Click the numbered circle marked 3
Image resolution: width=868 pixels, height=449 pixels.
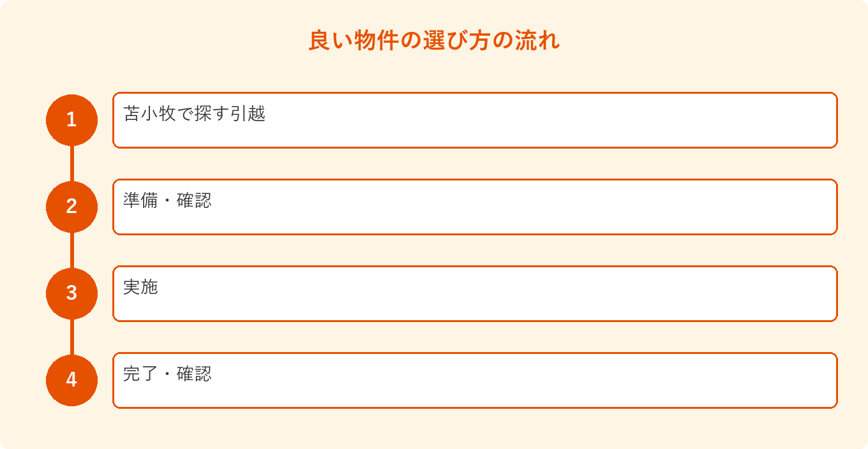71,293
